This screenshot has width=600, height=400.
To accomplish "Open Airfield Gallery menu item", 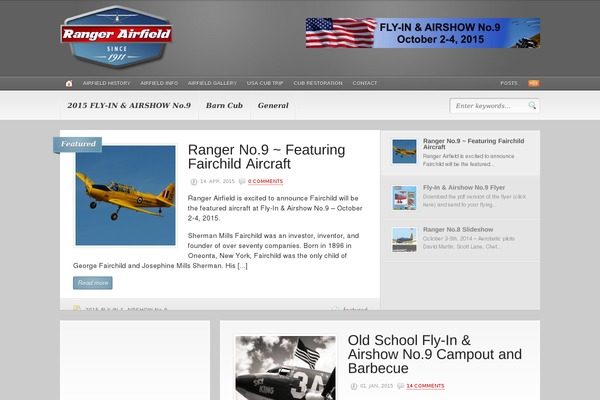I will (x=212, y=83).
